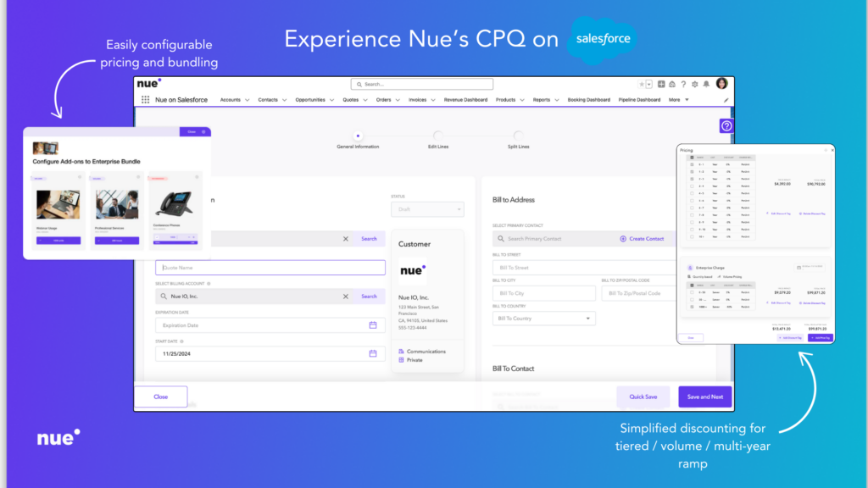
Task: Click the pencil edit icon near the navigation bar
Action: click(x=725, y=100)
